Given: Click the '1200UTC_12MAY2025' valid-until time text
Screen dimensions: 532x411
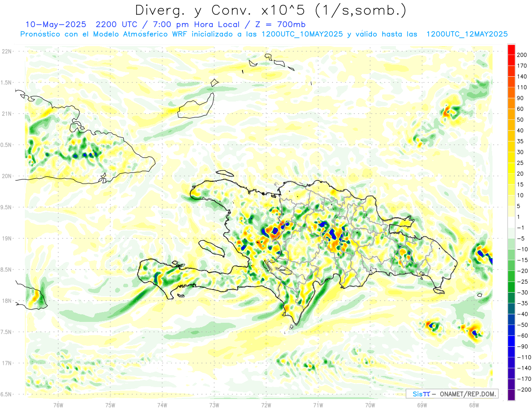Looking at the screenshot, I should pyautogui.click(x=467, y=34).
